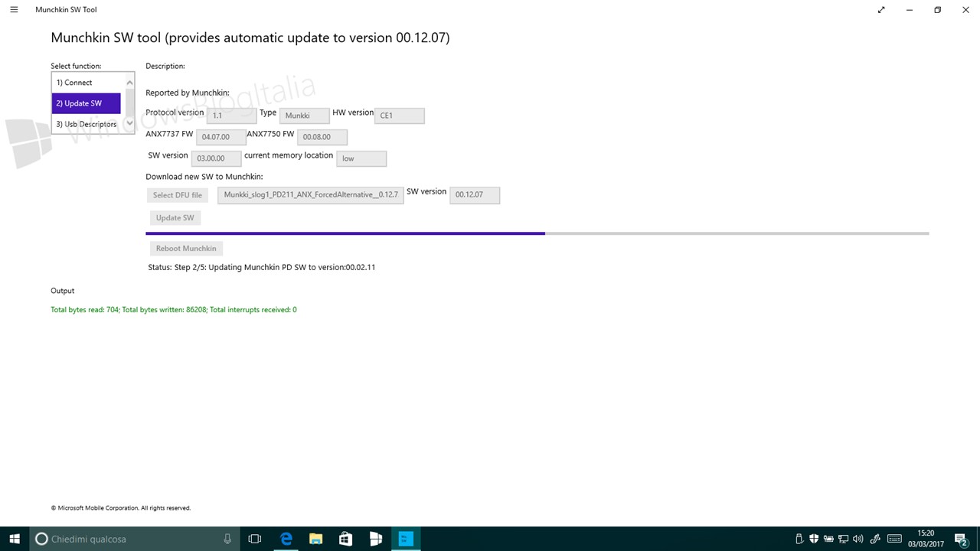The image size is (980, 551).
Task: Click the Reboot Munchkin button
Action: point(186,249)
